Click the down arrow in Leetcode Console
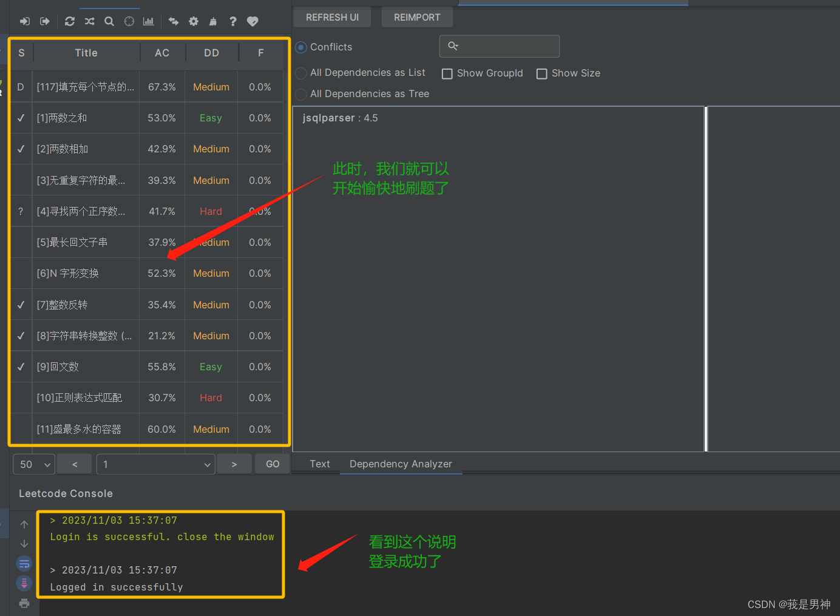Viewport: 840px width, 616px height. tap(24, 544)
